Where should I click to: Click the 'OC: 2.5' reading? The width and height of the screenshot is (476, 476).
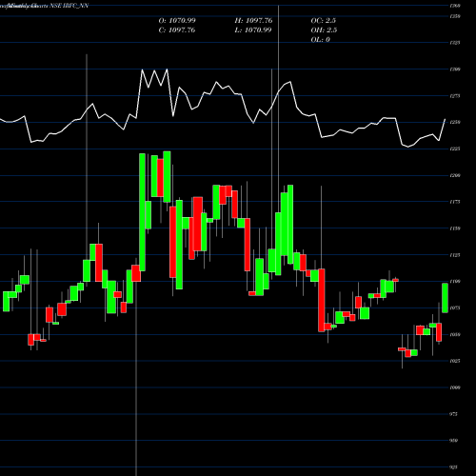(x=324, y=21)
